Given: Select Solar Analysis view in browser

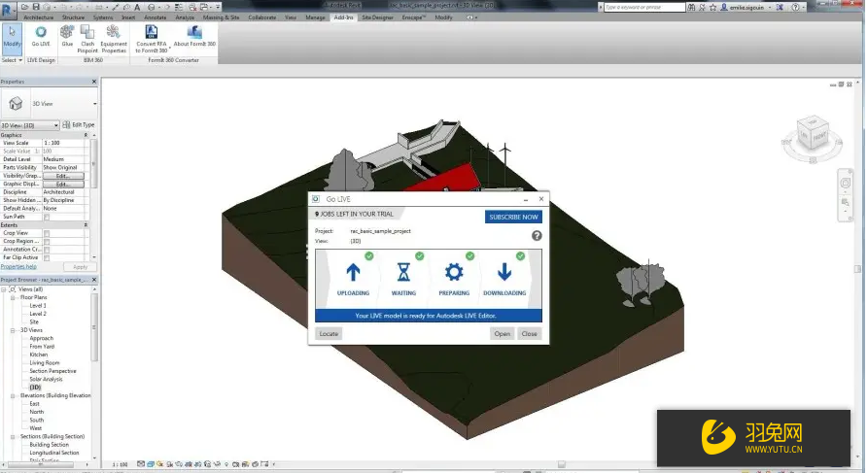Looking at the screenshot, I should point(46,380).
